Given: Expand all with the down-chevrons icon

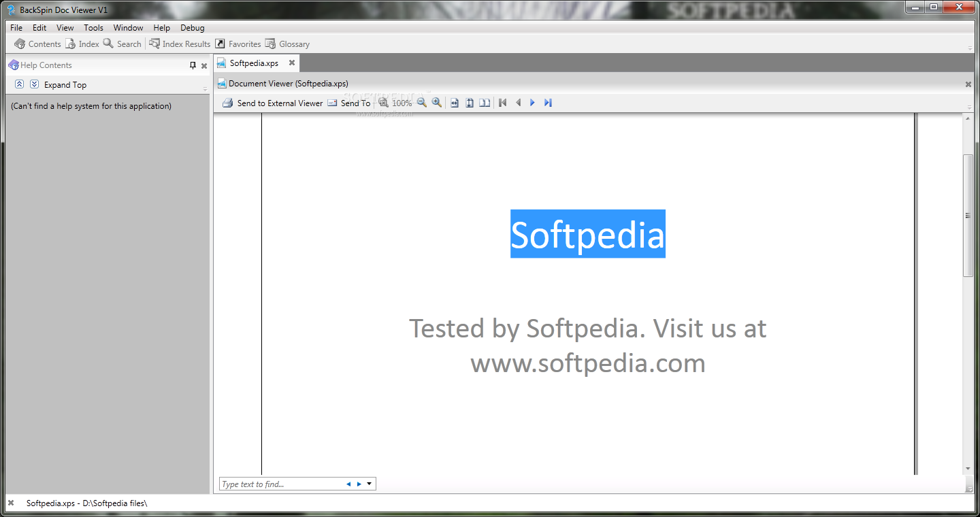Looking at the screenshot, I should click(34, 84).
